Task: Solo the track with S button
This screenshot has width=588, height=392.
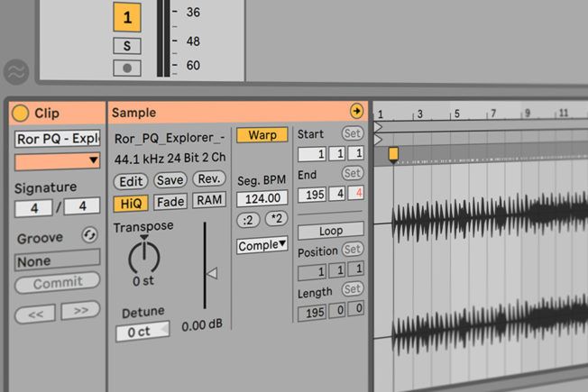Action: coord(127,46)
